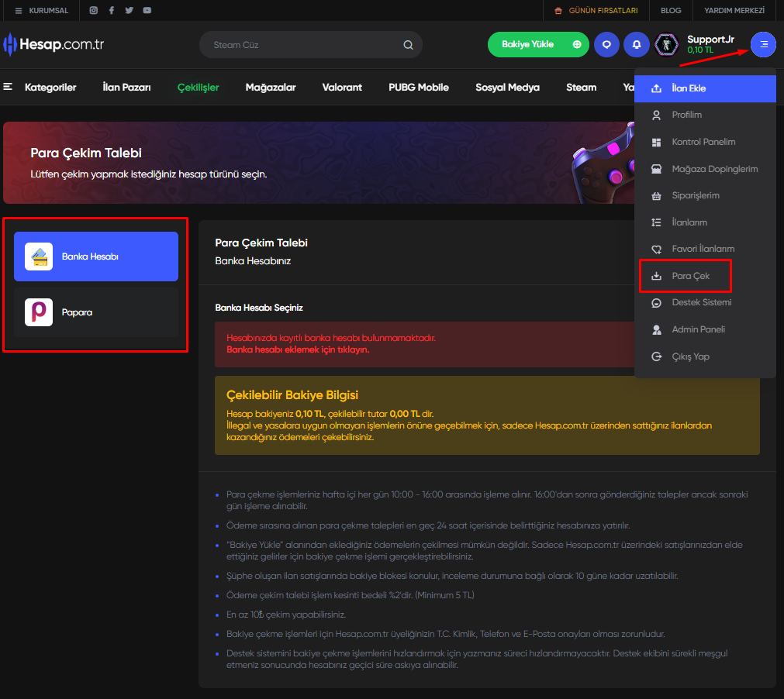The image size is (784, 699).
Task: Click the Destek Sistemi chat icon
Action: pyautogui.click(x=657, y=303)
